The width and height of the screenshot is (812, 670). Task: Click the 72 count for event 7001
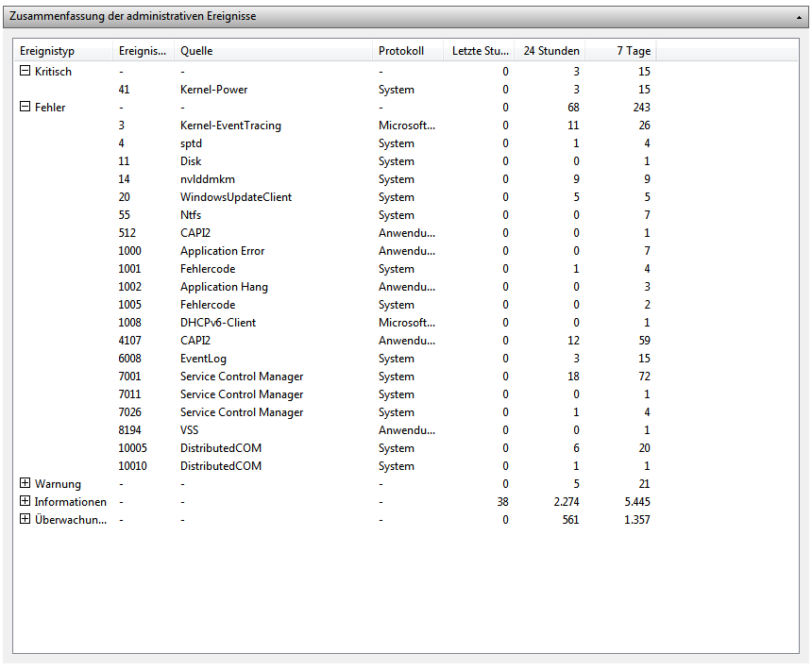(x=644, y=377)
